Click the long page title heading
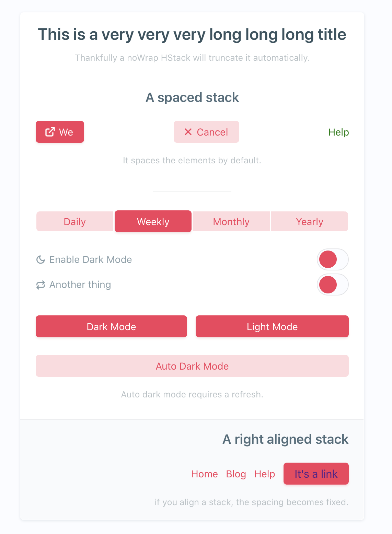The image size is (392, 534). [192, 35]
